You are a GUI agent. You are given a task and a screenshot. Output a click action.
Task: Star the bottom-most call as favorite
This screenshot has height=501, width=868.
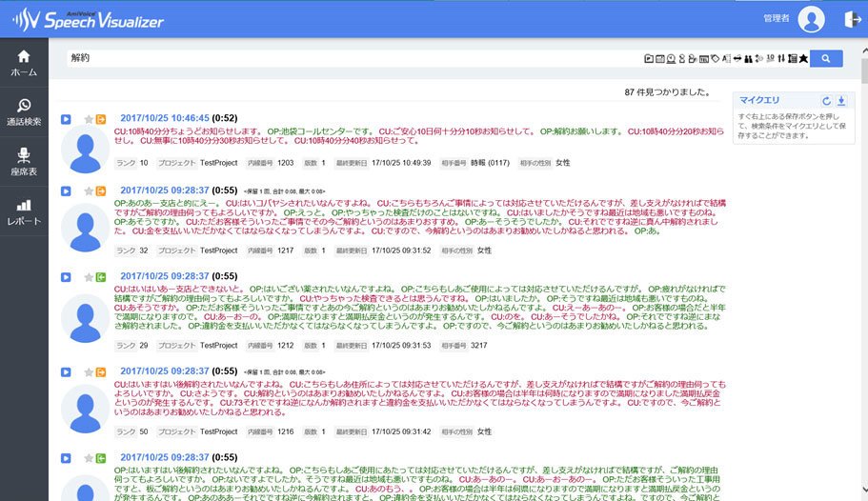pos(88,458)
